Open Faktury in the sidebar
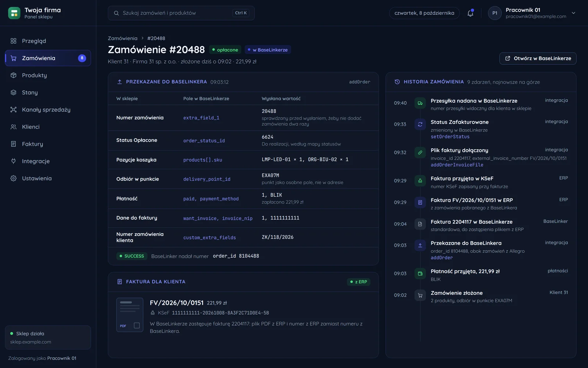This screenshot has width=588, height=368. (x=48, y=144)
